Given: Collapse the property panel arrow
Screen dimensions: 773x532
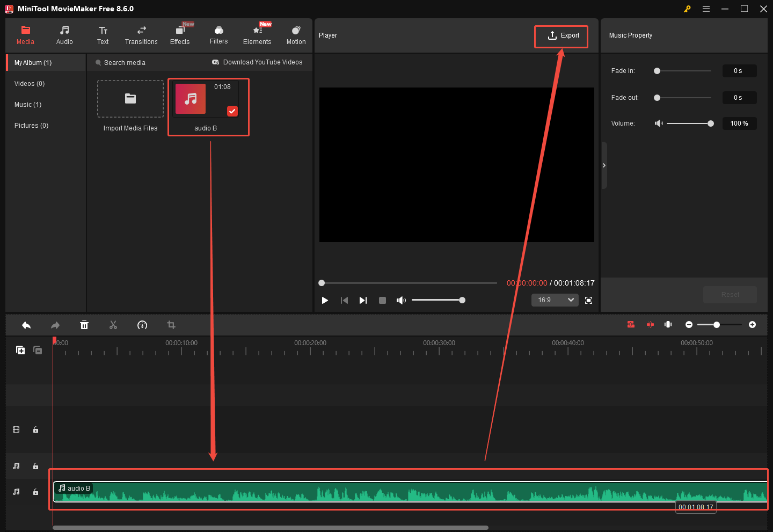Looking at the screenshot, I should [x=604, y=165].
